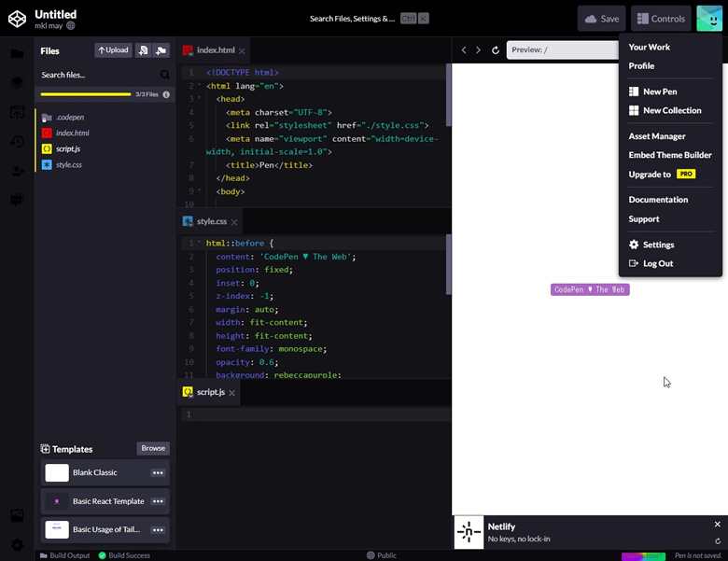Close the index.html tab

[242, 51]
